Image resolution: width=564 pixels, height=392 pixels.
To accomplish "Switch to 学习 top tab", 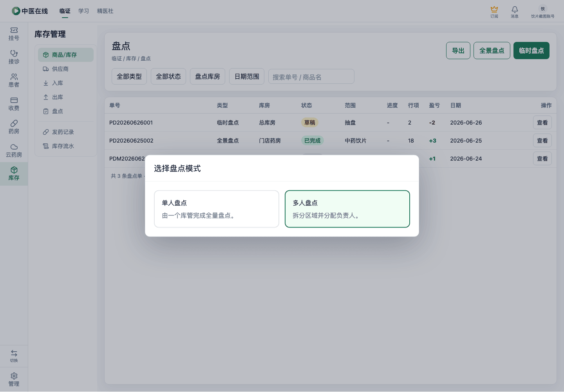I will pos(84,11).
